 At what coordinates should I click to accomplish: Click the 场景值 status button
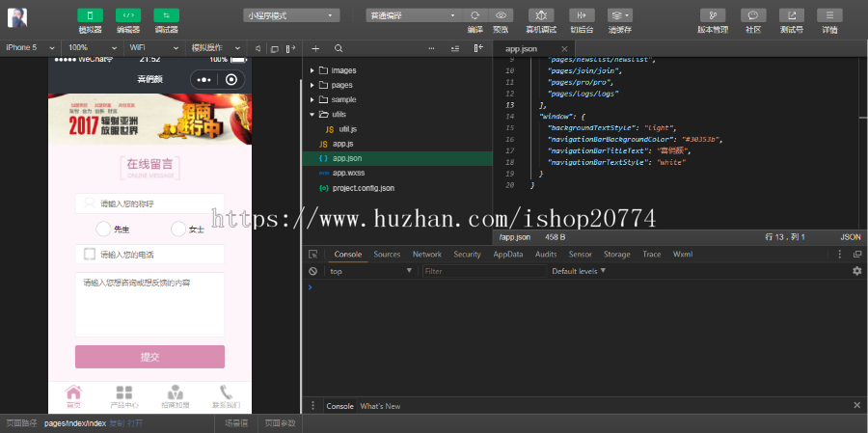(x=236, y=423)
